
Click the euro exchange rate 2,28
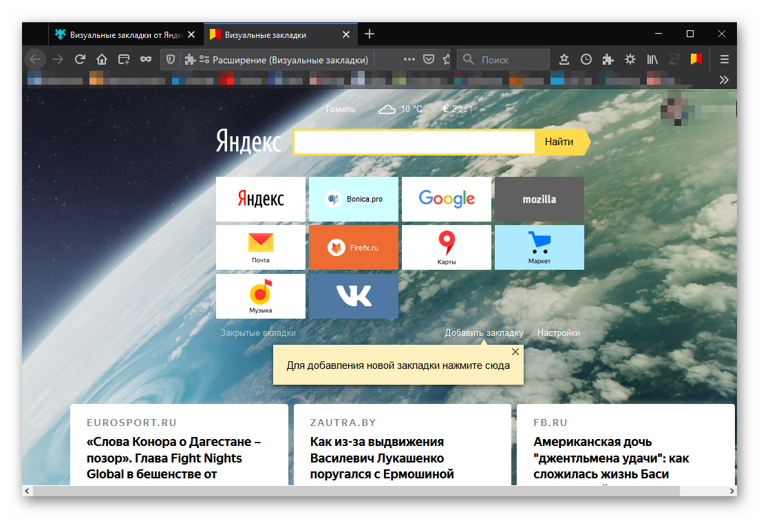coord(458,109)
